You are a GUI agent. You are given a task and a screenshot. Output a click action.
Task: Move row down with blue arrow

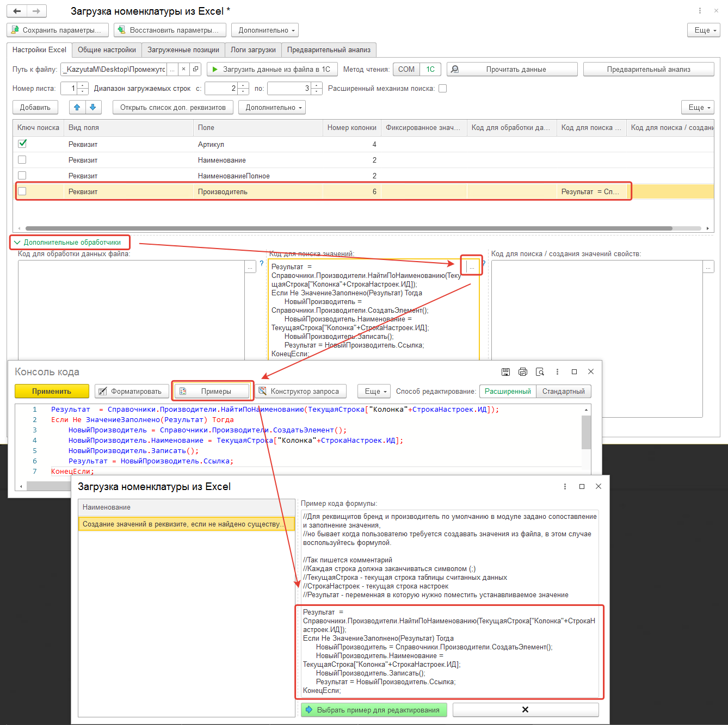(x=93, y=107)
